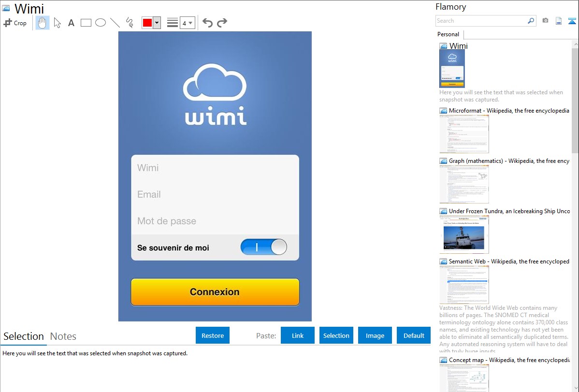
Task: Click the sidebar vertical scrollbar thumb
Action: 575,100
